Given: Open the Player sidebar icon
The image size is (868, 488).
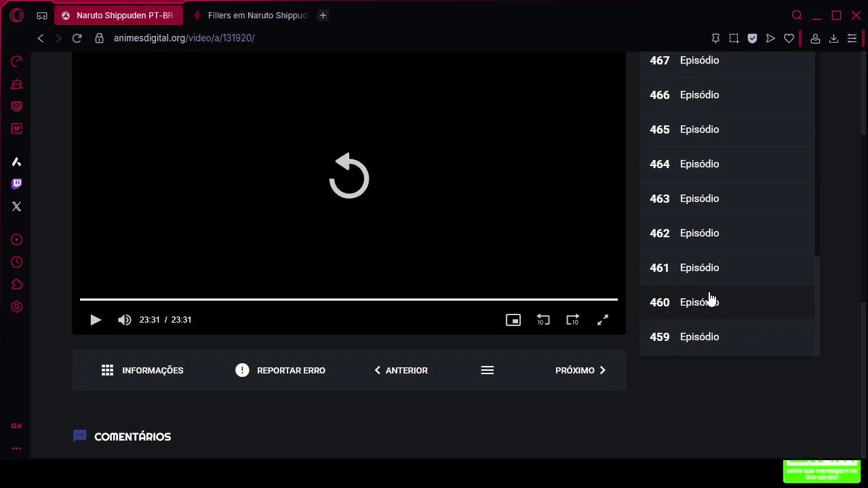Looking at the screenshot, I should 17,240.
